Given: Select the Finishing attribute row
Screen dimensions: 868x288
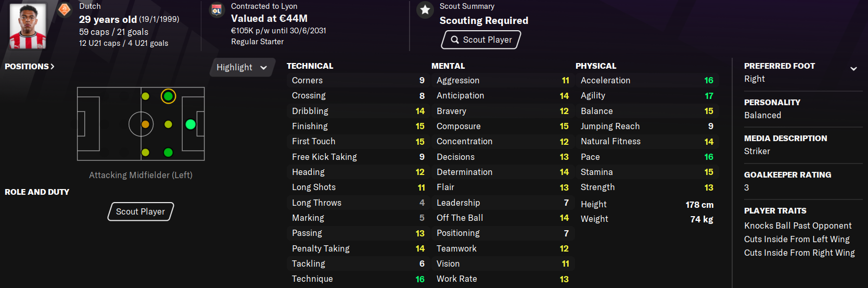Looking at the screenshot, I should 358,126.
